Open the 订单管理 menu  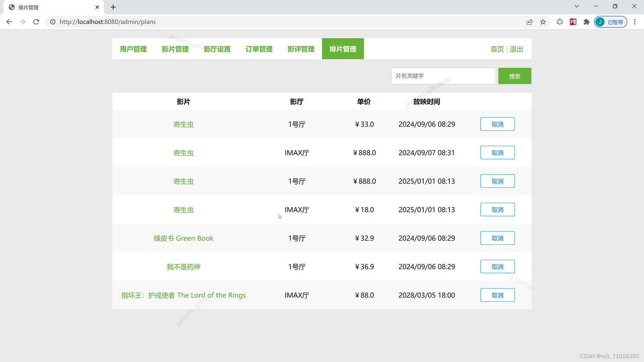pyautogui.click(x=259, y=49)
